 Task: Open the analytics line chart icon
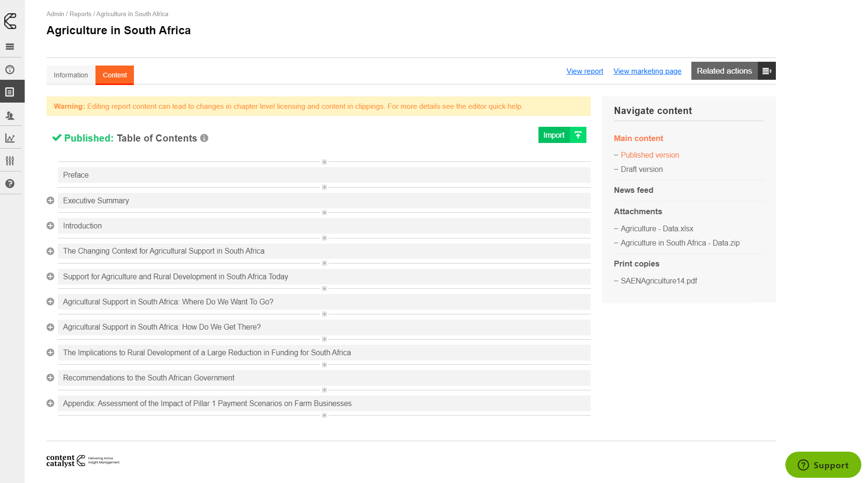(x=10, y=138)
